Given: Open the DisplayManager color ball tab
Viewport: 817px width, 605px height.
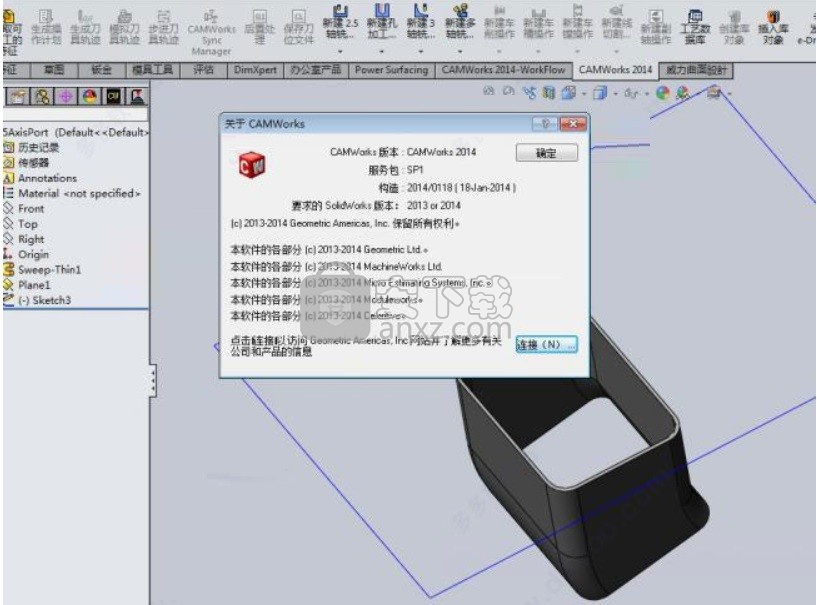Looking at the screenshot, I should 90,96.
